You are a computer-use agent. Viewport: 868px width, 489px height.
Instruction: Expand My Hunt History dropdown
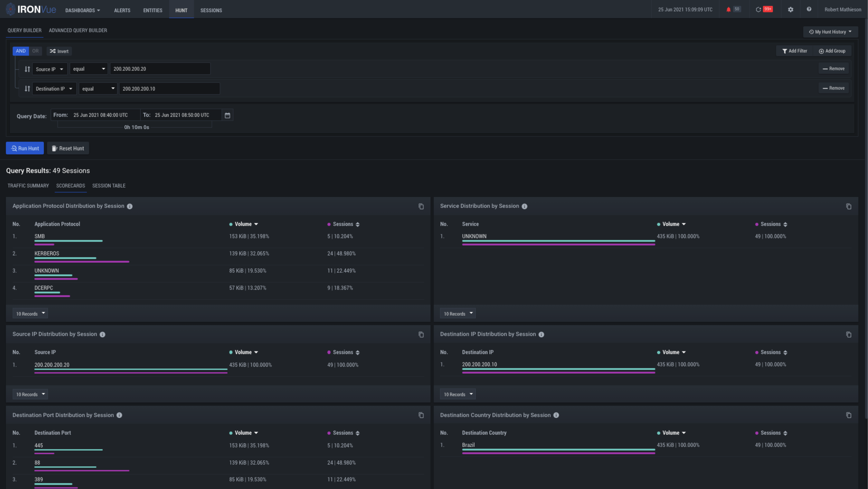pyautogui.click(x=830, y=32)
